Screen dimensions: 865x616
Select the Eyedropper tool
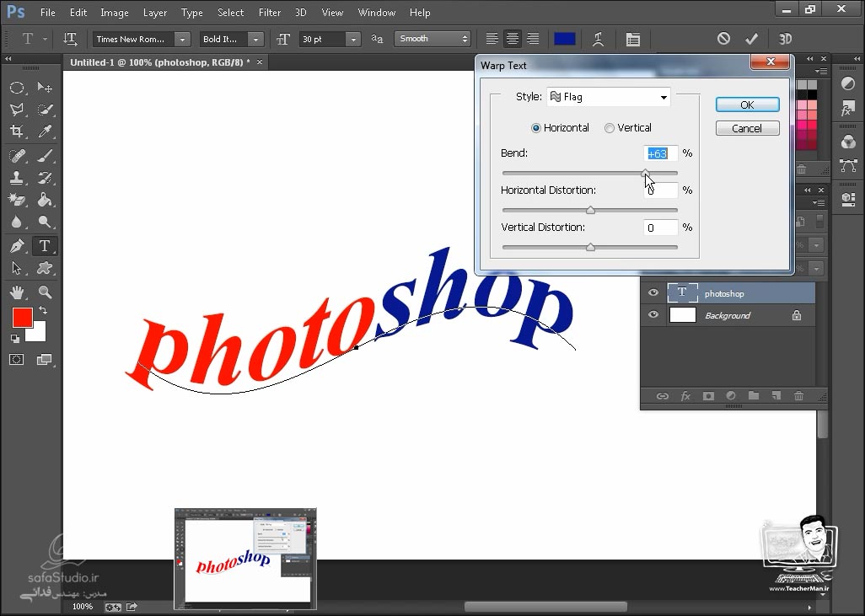pyautogui.click(x=45, y=131)
